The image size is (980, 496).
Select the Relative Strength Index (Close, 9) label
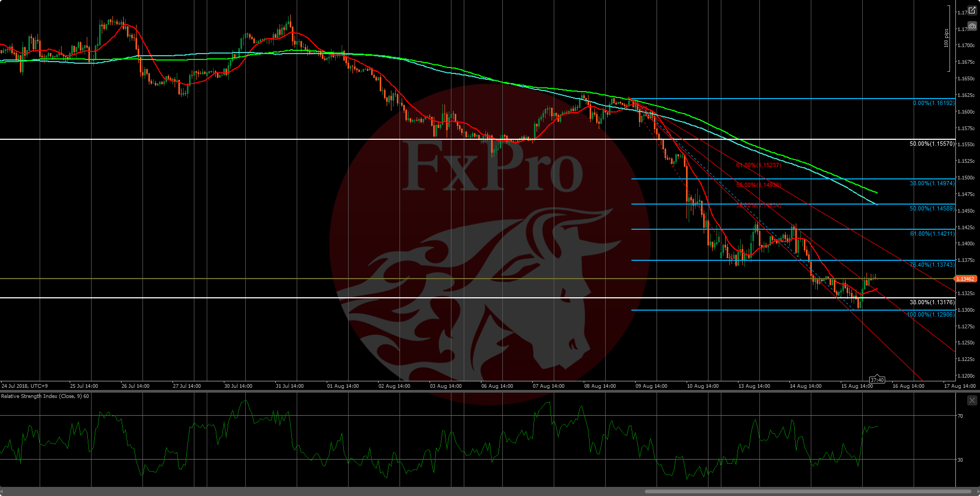click(x=45, y=396)
